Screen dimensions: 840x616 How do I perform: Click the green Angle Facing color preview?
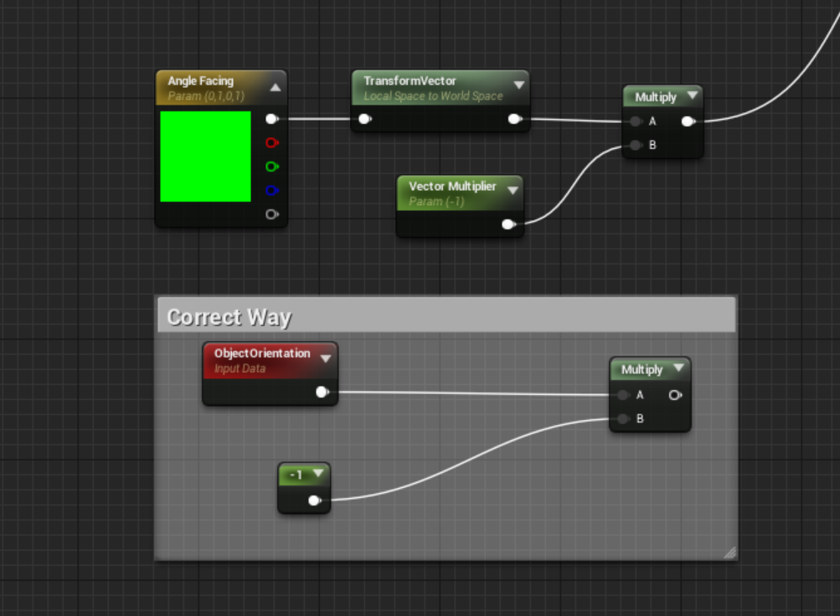(x=205, y=157)
